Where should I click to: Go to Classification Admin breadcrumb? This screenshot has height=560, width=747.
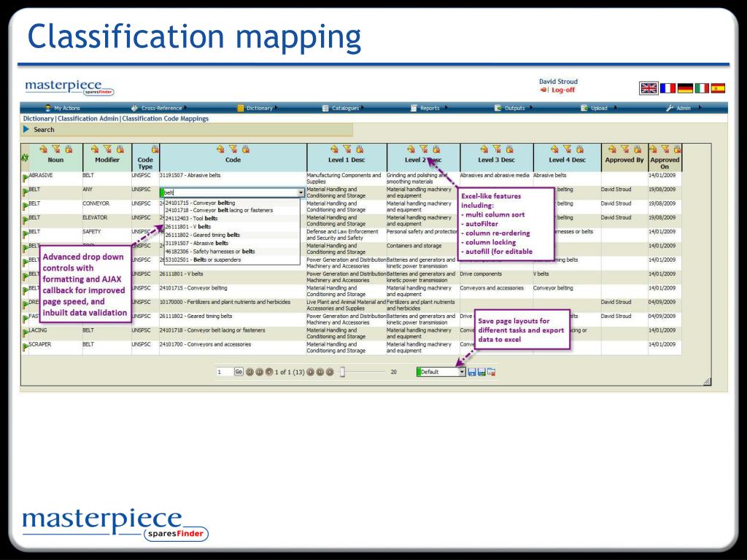[x=88, y=119]
